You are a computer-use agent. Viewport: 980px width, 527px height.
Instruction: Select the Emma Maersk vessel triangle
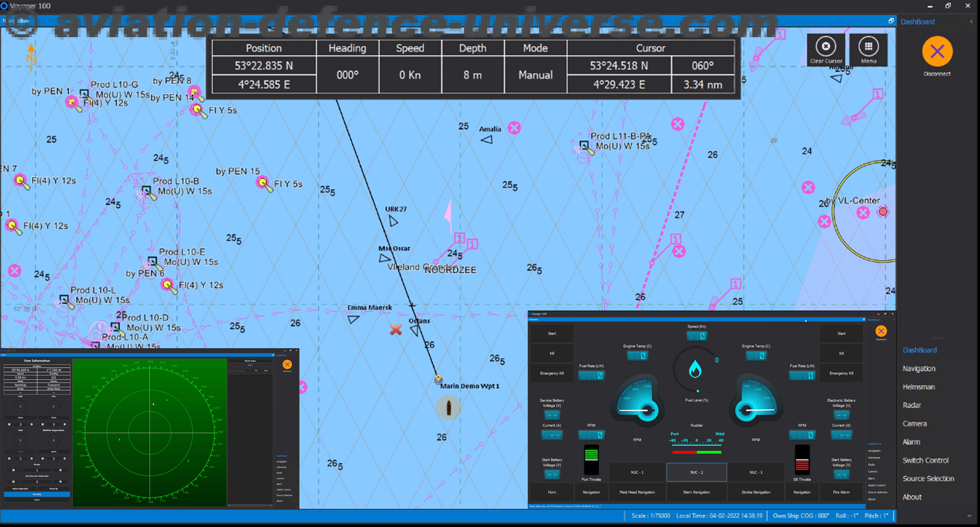click(x=353, y=319)
